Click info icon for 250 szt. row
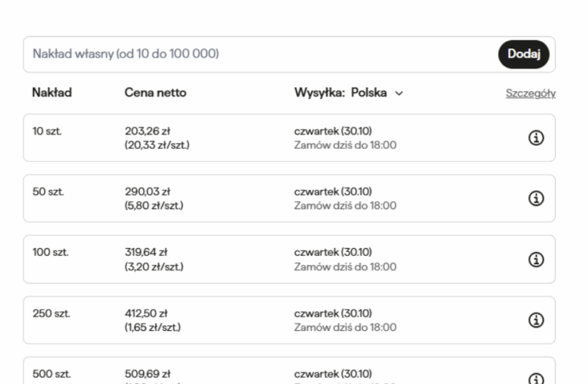 click(537, 320)
